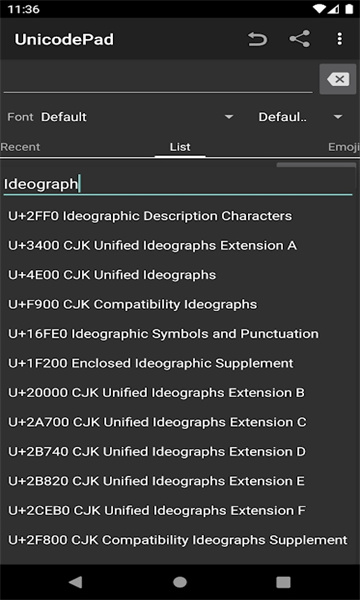Tap the recent apps square button
The image size is (360, 600).
tap(283, 582)
